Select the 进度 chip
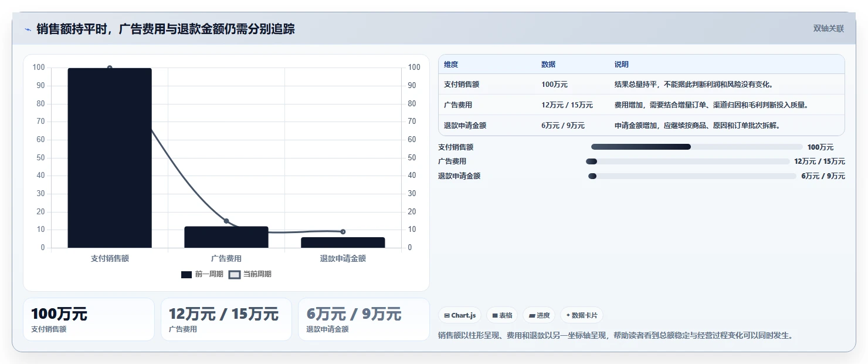 pos(539,315)
